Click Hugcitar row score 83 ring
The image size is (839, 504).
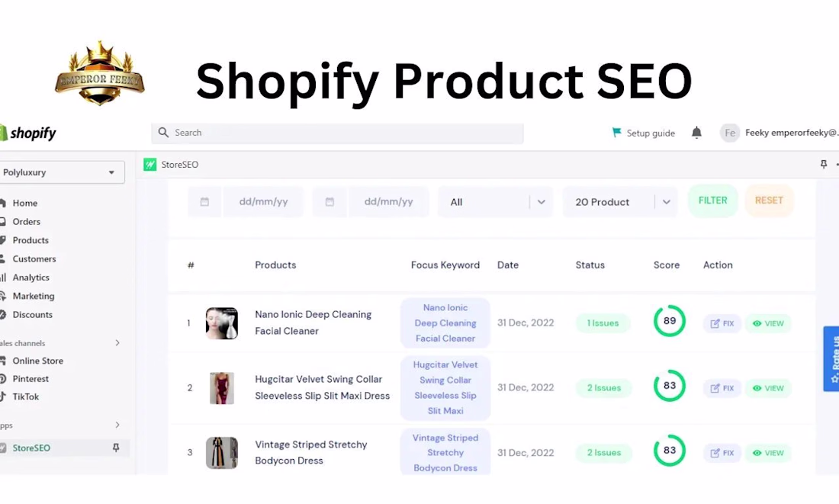click(670, 386)
